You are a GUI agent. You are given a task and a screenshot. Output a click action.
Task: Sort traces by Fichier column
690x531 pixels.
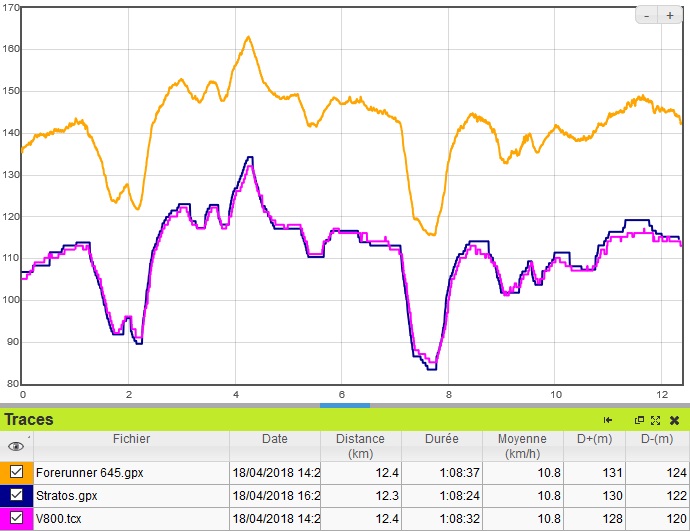(132, 439)
